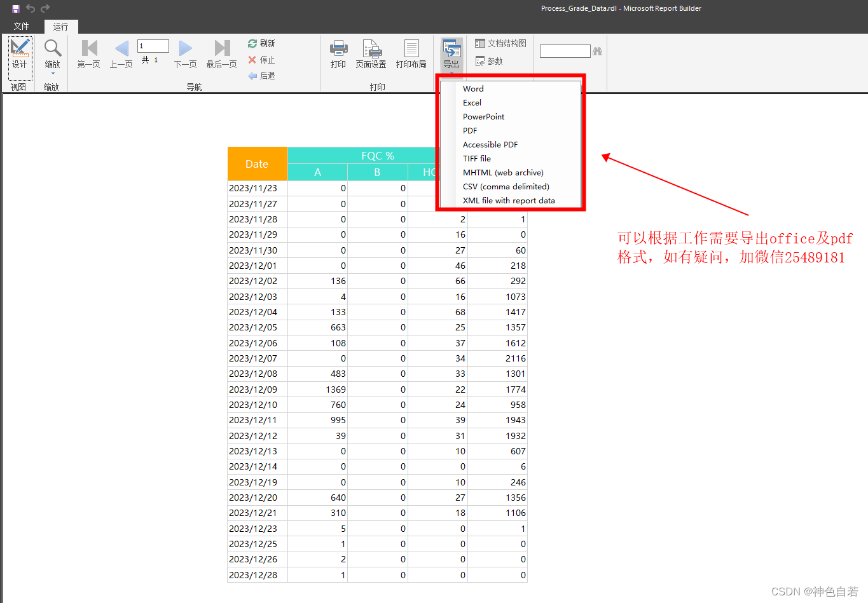
Task: Stop report rendering
Action: coord(261,60)
